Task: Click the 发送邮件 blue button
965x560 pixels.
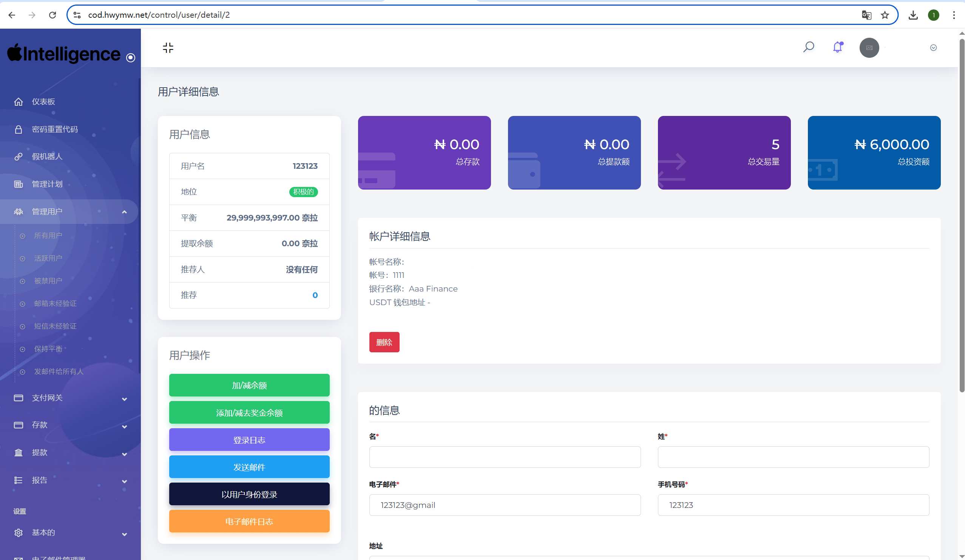Action: click(x=249, y=467)
